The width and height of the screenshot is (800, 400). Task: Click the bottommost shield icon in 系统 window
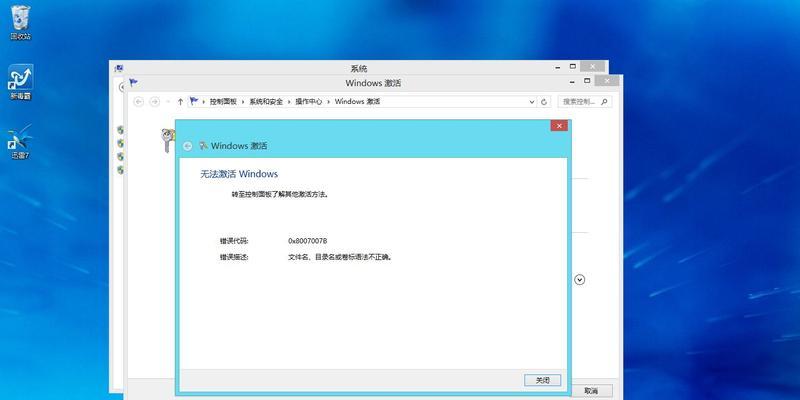coord(120,170)
